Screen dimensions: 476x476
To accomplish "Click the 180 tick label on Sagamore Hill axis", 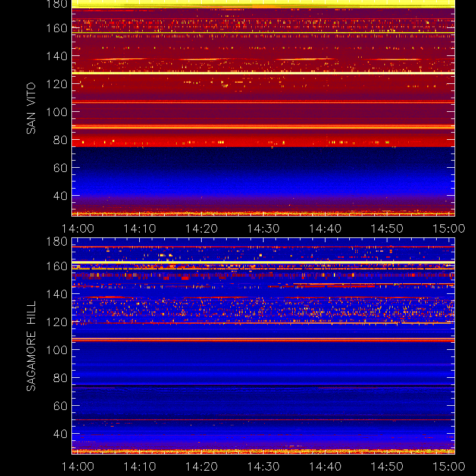I will (x=57, y=242).
